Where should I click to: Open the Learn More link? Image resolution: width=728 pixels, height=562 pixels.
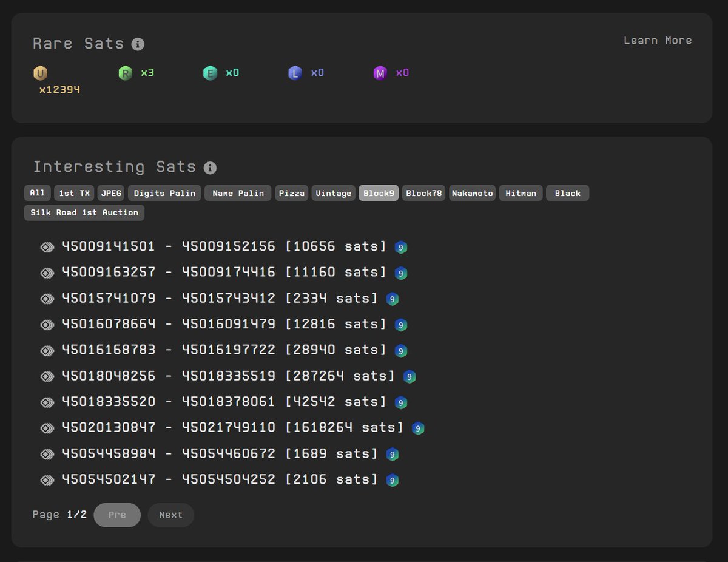[658, 41]
